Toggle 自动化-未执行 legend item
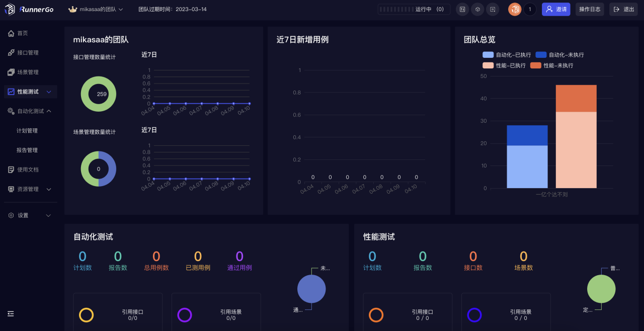 (559, 55)
